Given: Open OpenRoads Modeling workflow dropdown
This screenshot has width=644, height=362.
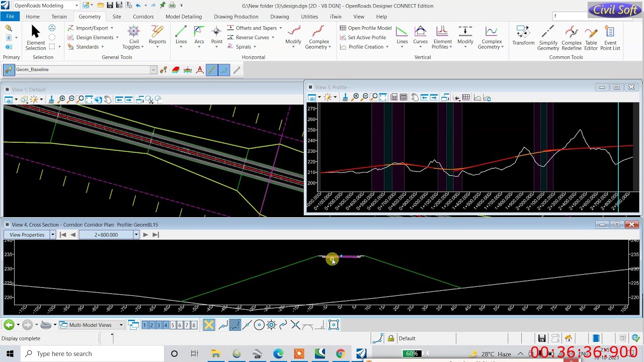Looking at the screenshot, I should (x=76, y=6).
